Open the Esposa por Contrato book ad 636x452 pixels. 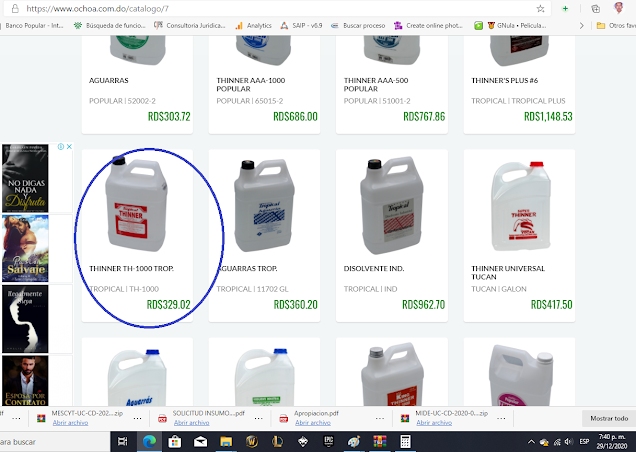[x=25, y=381]
